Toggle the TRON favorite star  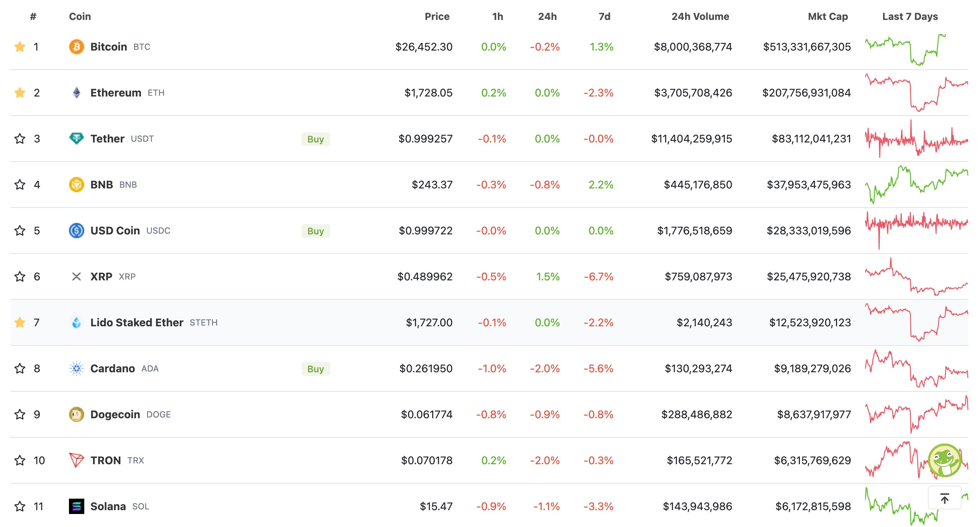tap(20, 460)
